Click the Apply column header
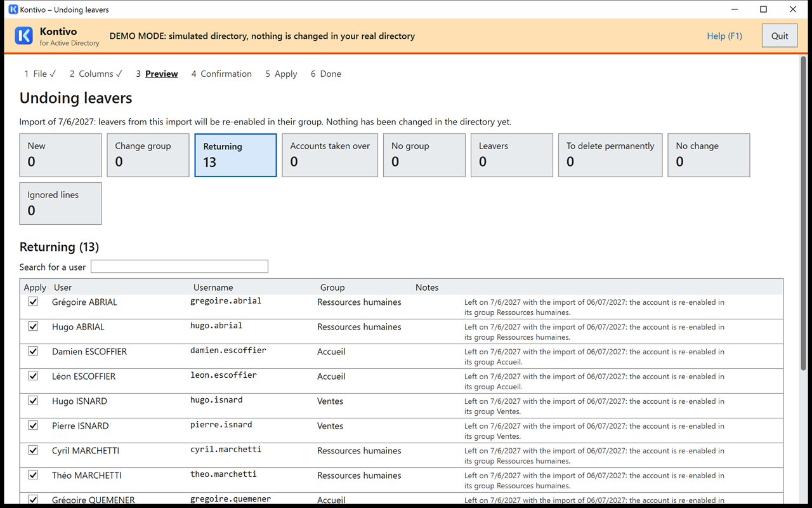 [35, 288]
